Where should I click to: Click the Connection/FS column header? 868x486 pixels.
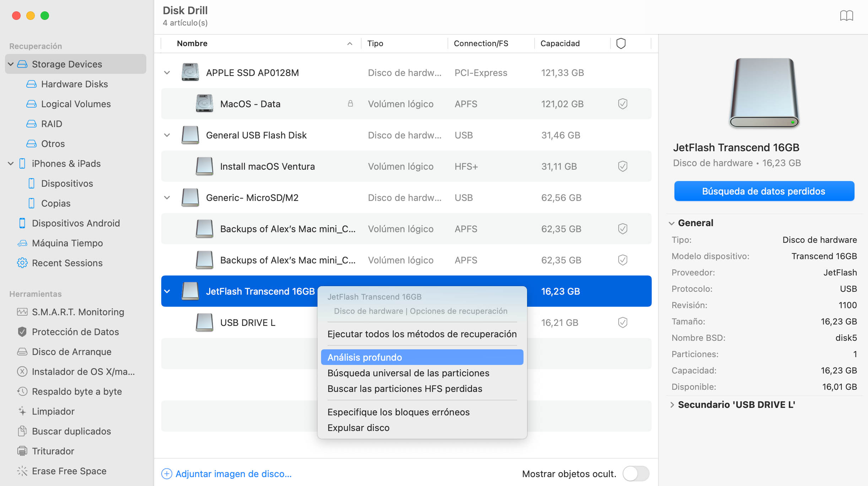(491, 43)
